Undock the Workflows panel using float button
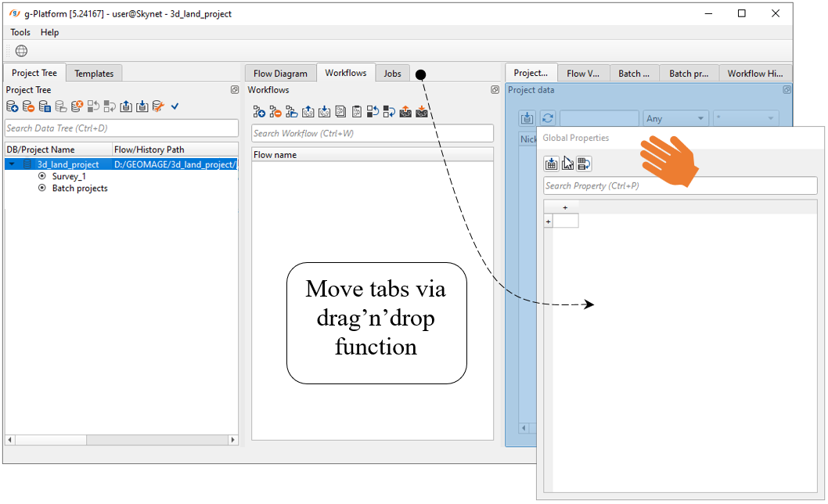The height and width of the screenshot is (504, 828). (x=495, y=90)
